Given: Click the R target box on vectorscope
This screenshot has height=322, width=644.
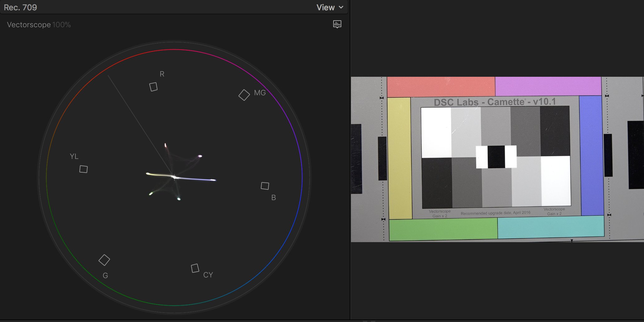Looking at the screenshot, I should [x=153, y=87].
